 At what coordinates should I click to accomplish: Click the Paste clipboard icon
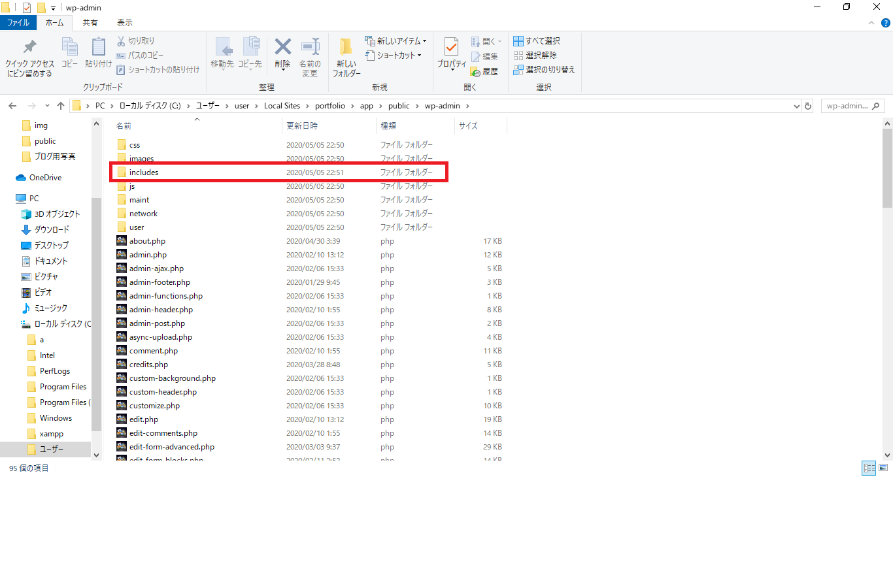pos(98,53)
